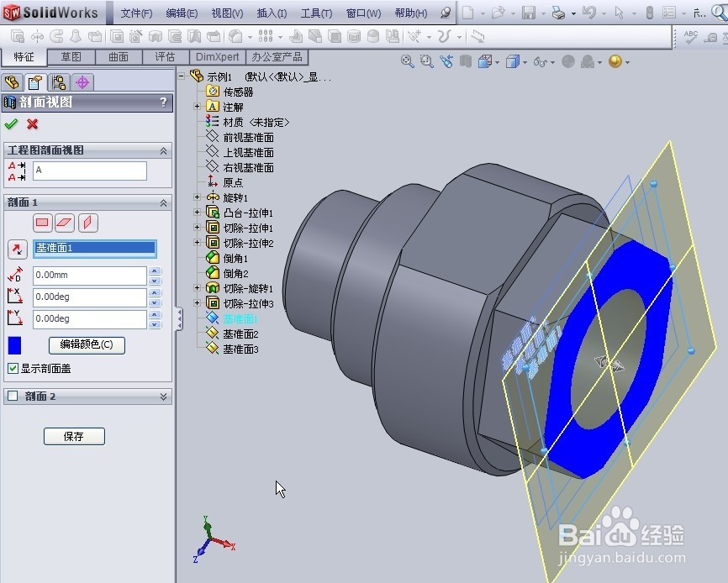The height and width of the screenshot is (583, 728).
Task: Click the Rebuild traffic light icon
Action: [x=650, y=13]
